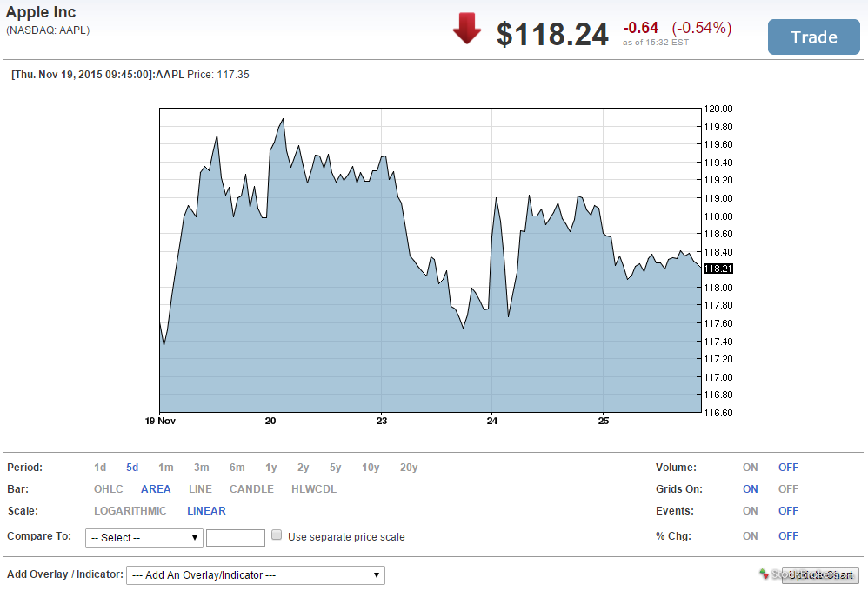Click the (NASDAQ: AAPL) ticker text

(48, 30)
